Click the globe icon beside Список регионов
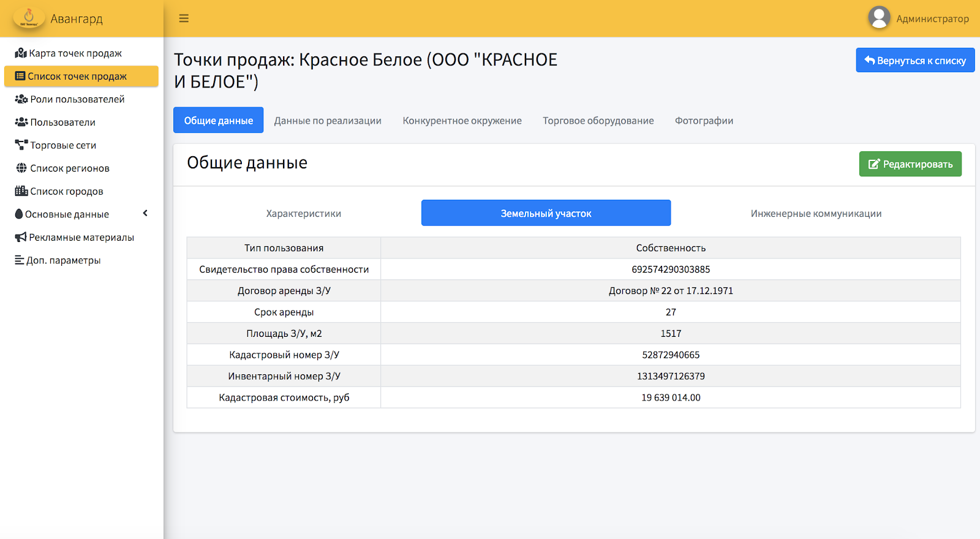 point(21,168)
